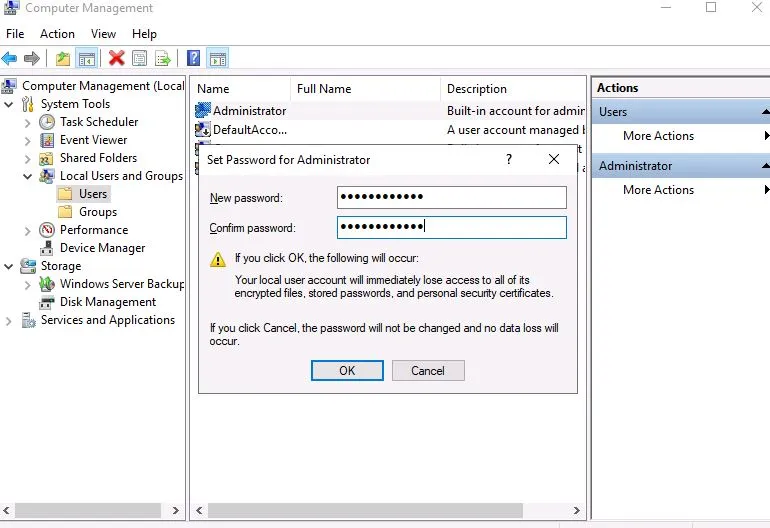Screen dimensions: 770x528
Task: Confirm the password change with OK
Action: click(x=347, y=370)
